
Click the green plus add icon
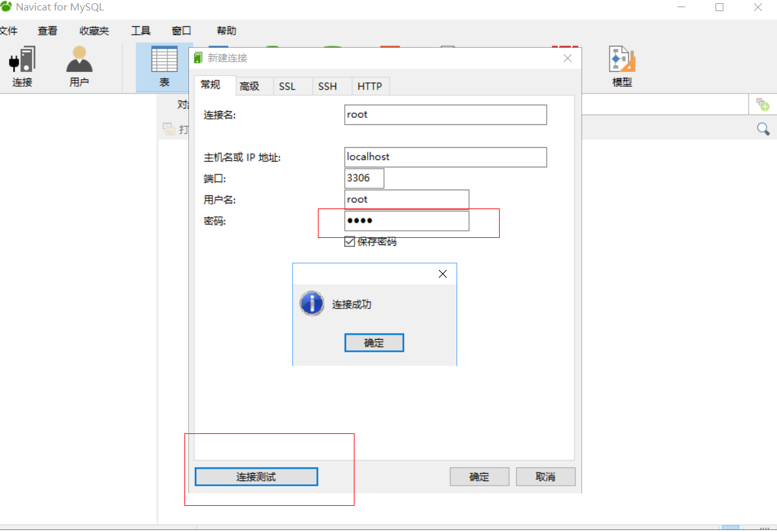(x=763, y=105)
